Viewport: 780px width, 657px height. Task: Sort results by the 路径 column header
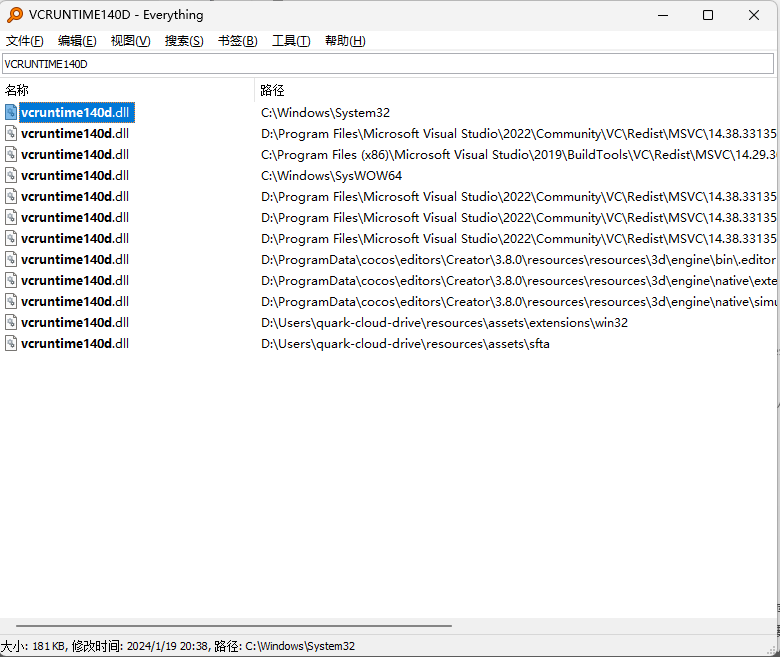point(516,90)
